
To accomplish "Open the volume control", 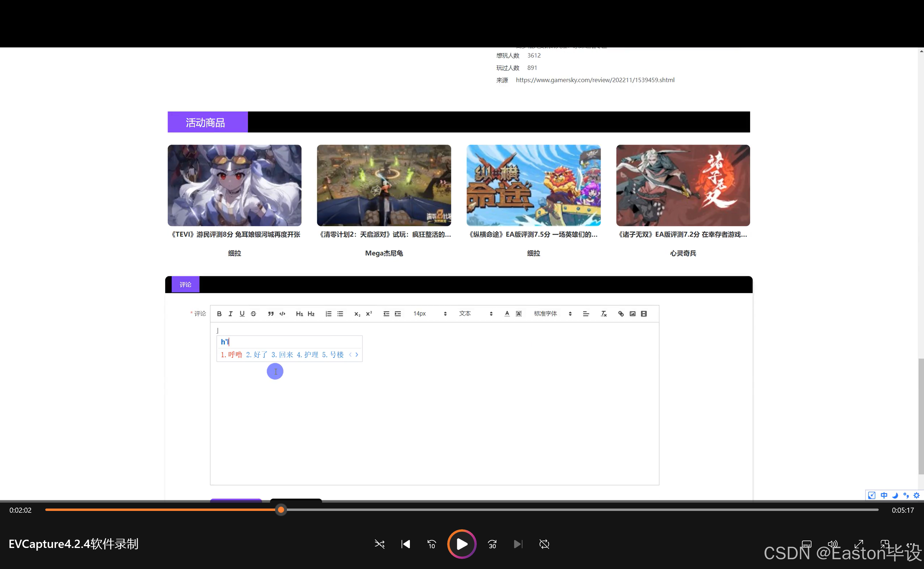I will pyautogui.click(x=832, y=544).
